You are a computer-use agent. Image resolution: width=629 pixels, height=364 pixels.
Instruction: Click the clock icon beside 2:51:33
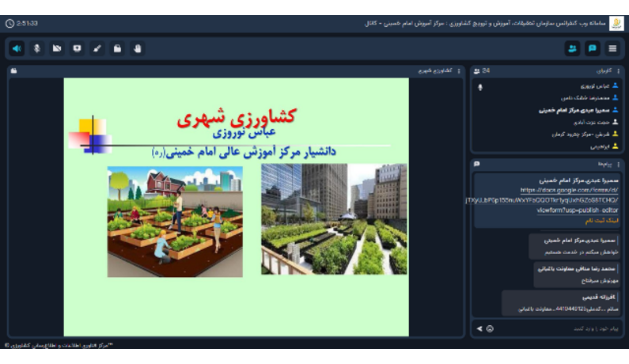click(9, 24)
